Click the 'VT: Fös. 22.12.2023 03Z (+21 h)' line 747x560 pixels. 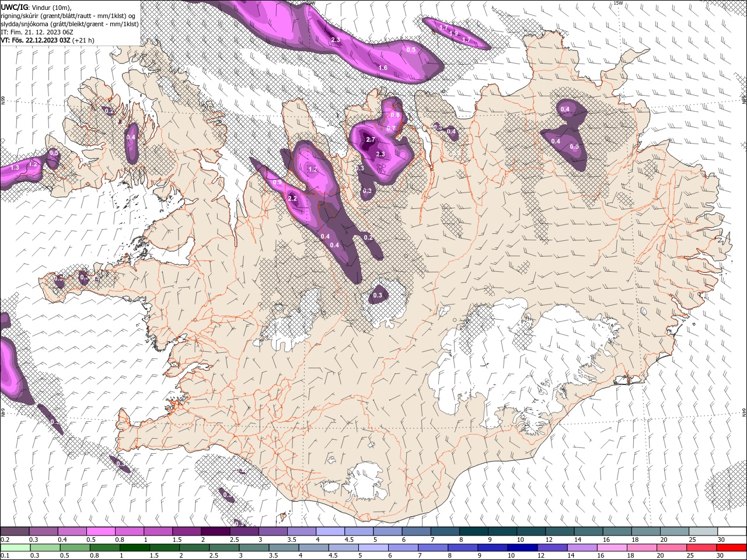point(47,40)
